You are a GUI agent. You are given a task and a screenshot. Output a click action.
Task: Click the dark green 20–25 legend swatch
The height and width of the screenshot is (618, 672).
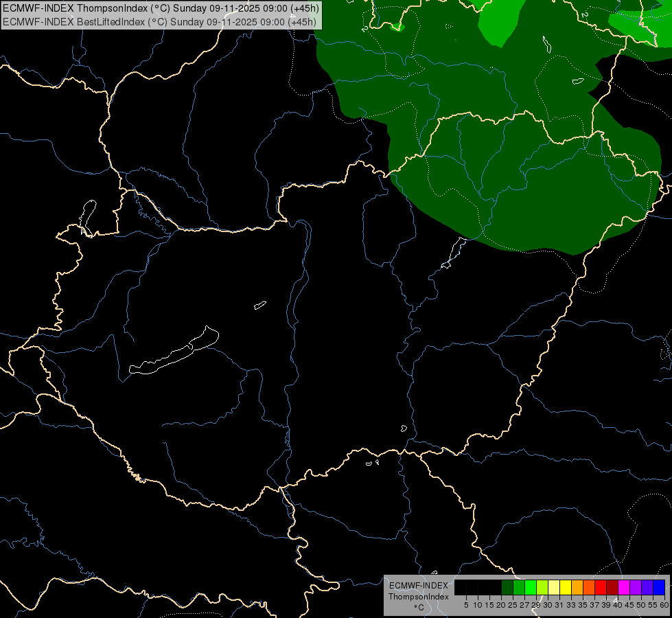(507, 587)
